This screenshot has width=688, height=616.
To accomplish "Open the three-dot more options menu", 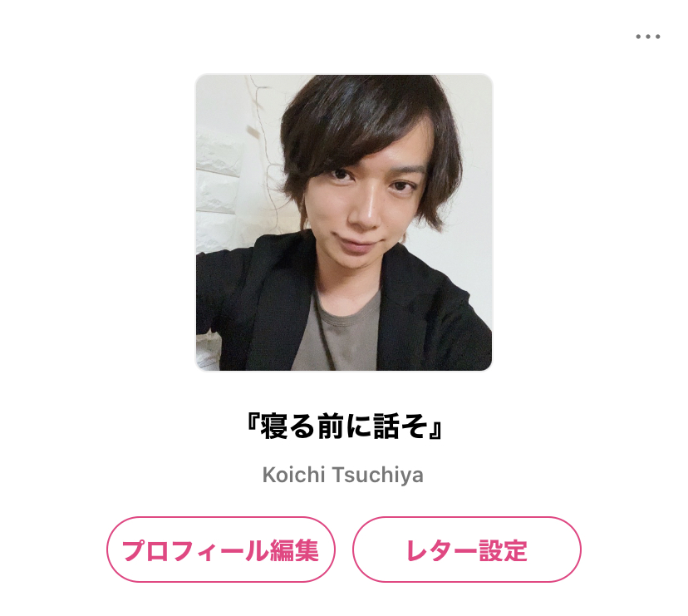I will (x=647, y=37).
